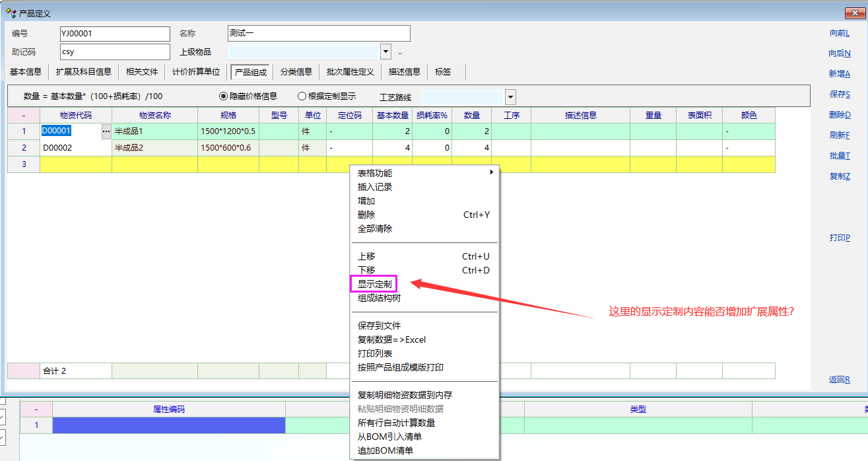868x461 pixels.
Task: Click the blue dots link next to 上级物品
Action: [x=400, y=52]
